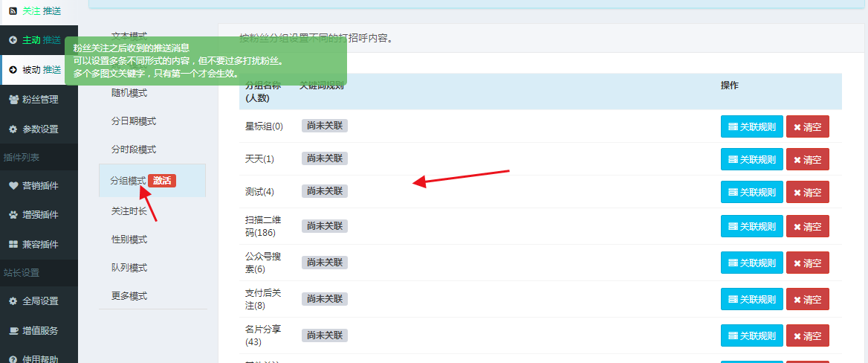868x363 pixels.
Task: Click the RSS icon beside 关注 推送
Action: tap(13, 10)
